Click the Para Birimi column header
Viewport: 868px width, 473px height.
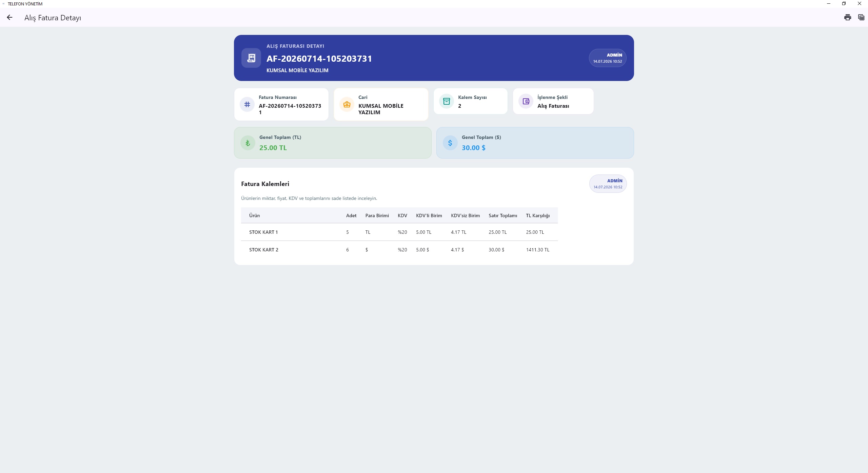coord(377,215)
